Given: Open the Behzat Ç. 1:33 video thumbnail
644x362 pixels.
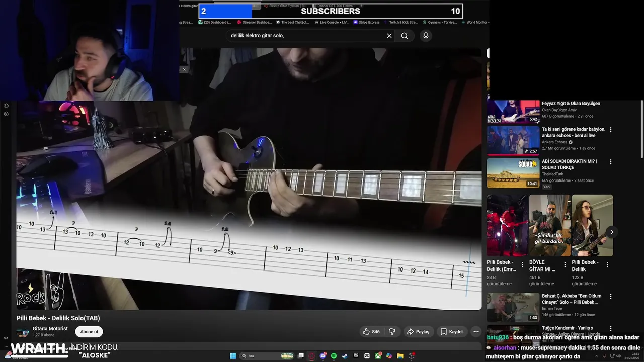Looking at the screenshot, I should click(x=513, y=307).
